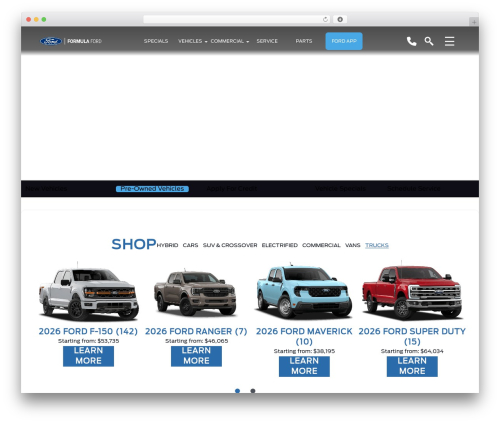Open 2026 Ford Super Duty (15) title
Viewport: 500px width, 423px height.
point(412,336)
